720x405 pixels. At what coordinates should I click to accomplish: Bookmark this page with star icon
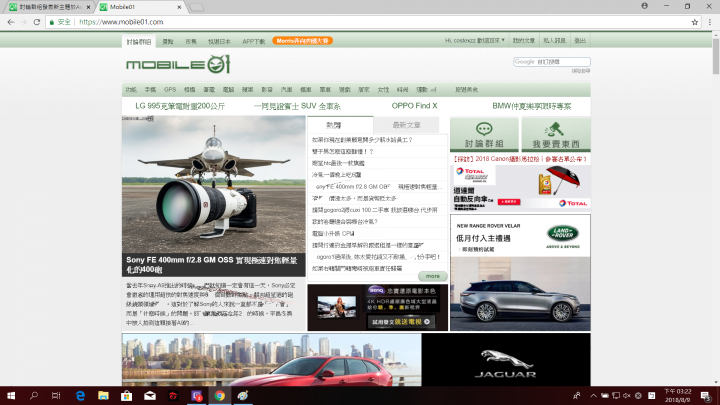click(694, 22)
